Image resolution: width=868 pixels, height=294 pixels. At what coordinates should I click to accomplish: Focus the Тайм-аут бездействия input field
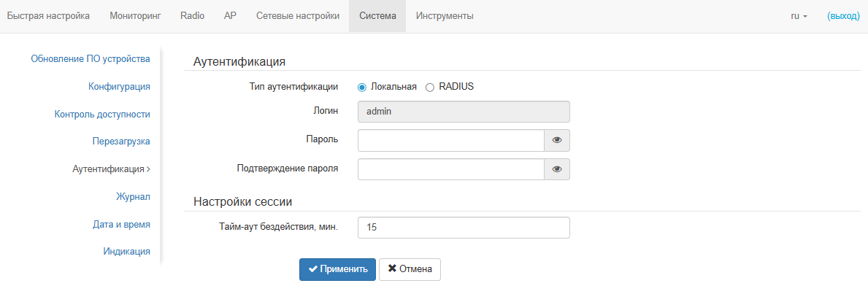click(x=463, y=228)
